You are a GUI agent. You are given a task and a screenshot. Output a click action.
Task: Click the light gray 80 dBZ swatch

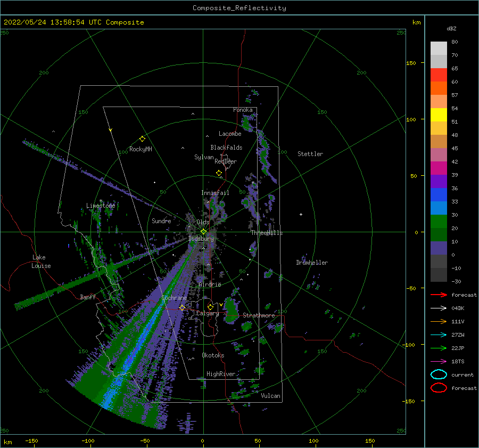click(439, 48)
